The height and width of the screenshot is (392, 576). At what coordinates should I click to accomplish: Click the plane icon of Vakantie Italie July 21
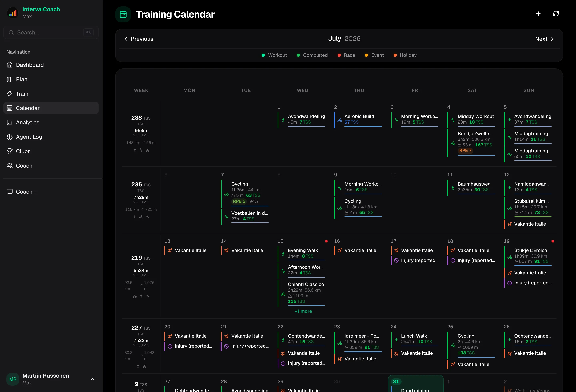pos(226,336)
